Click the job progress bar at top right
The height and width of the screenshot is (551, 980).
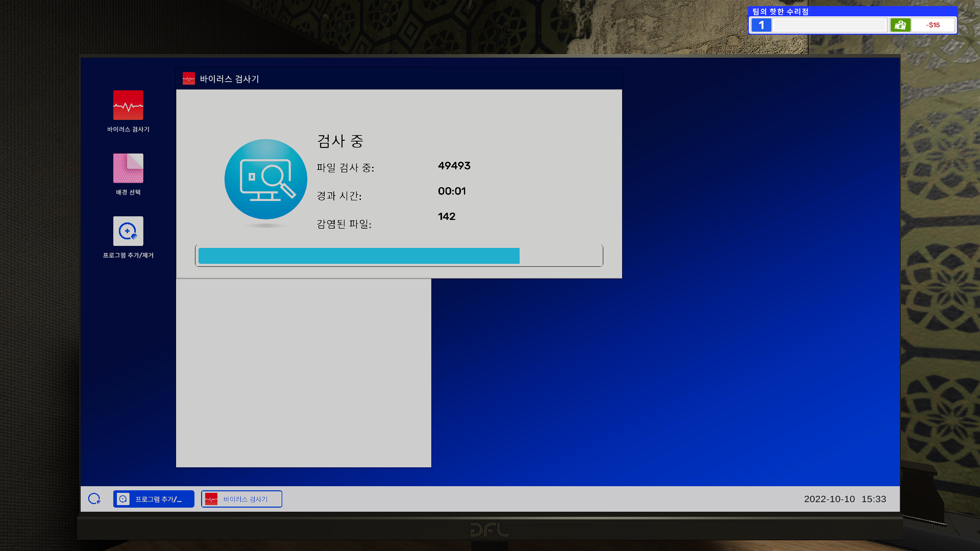pyautogui.click(x=829, y=25)
